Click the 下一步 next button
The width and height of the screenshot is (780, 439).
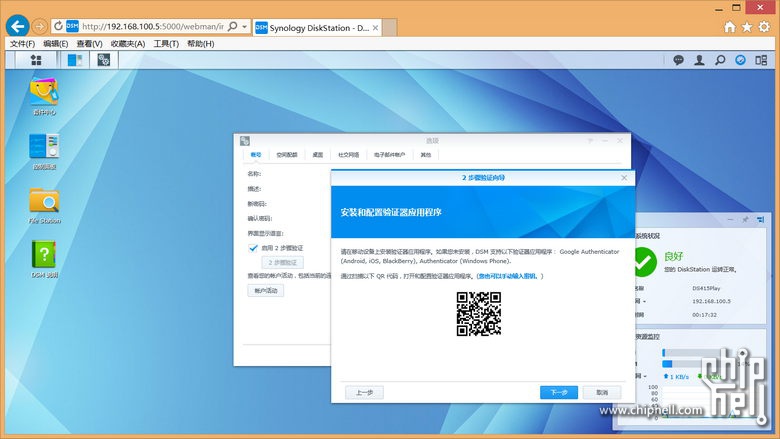click(559, 392)
